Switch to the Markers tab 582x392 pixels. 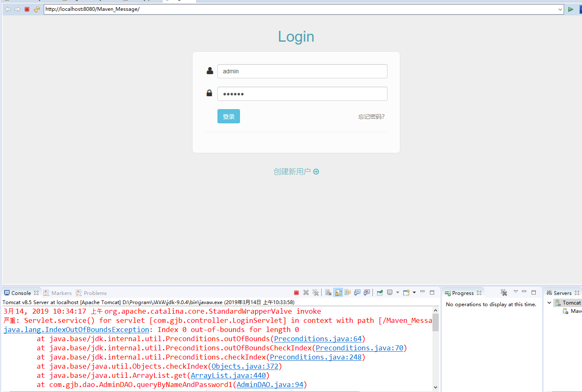[x=57, y=293]
